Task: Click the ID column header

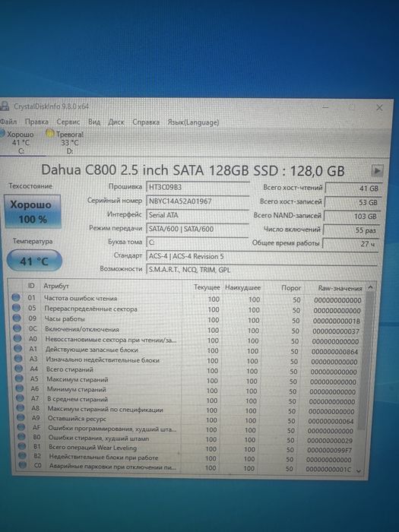Action: 31,286
